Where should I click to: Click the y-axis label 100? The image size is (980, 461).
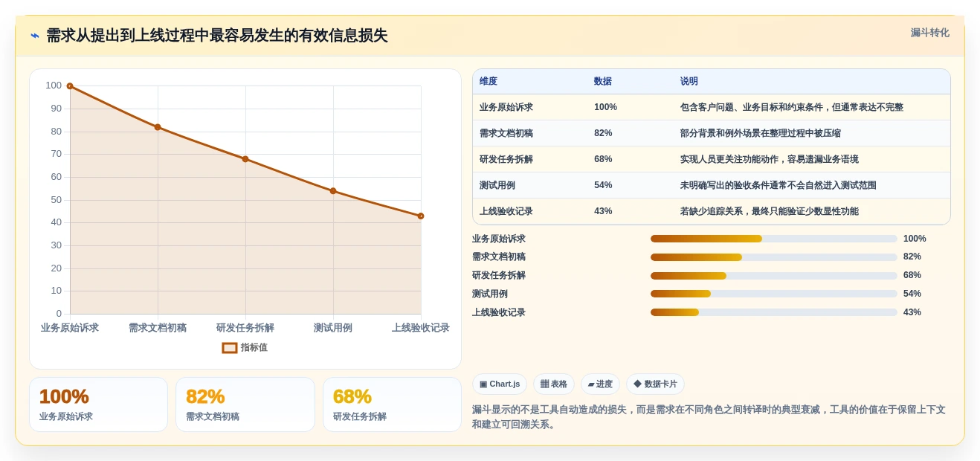click(x=54, y=86)
